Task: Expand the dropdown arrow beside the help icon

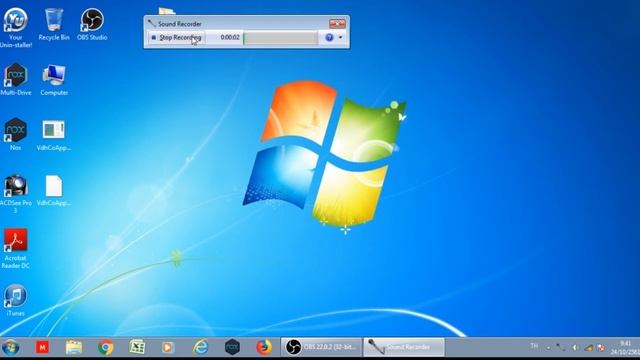Action: tap(340, 38)
